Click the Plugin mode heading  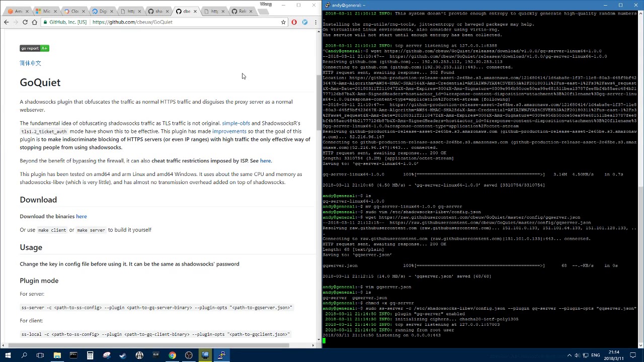click(x=39, y=281)
